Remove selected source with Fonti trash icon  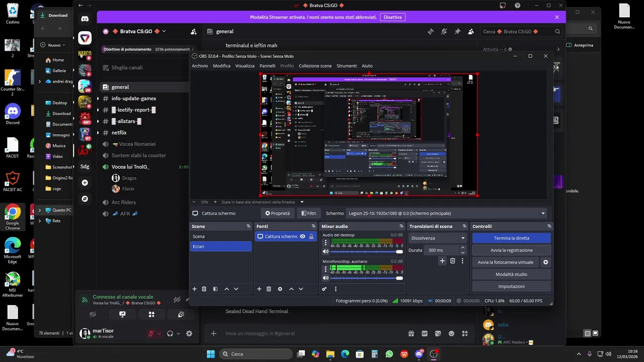269,289
